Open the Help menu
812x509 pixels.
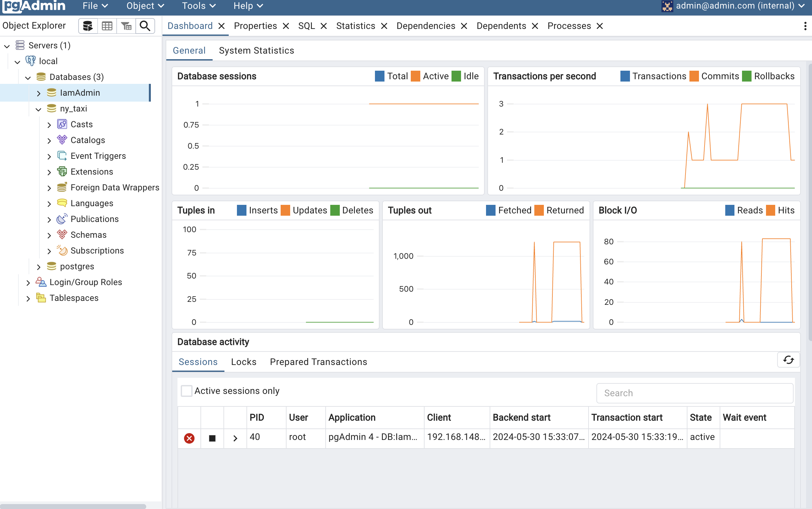(x=248, y=6)
